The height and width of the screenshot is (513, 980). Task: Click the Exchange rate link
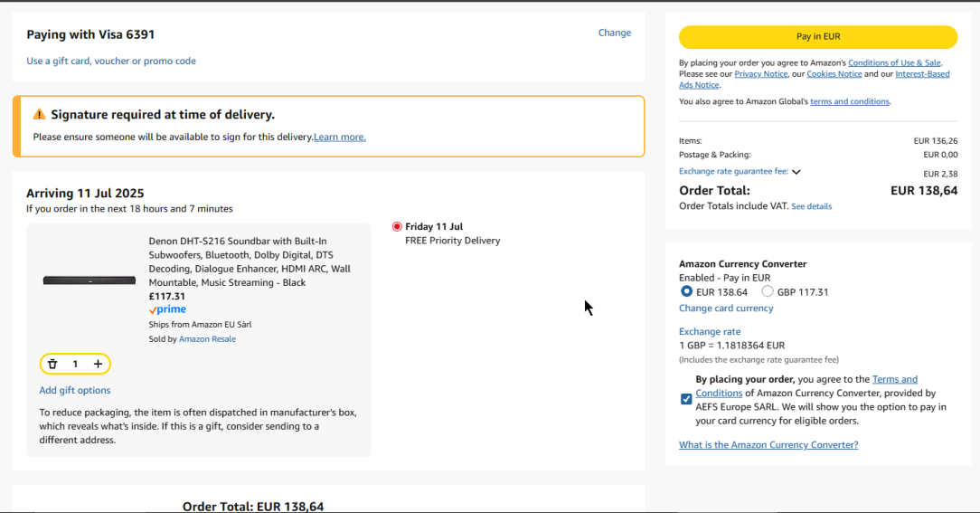710,331
